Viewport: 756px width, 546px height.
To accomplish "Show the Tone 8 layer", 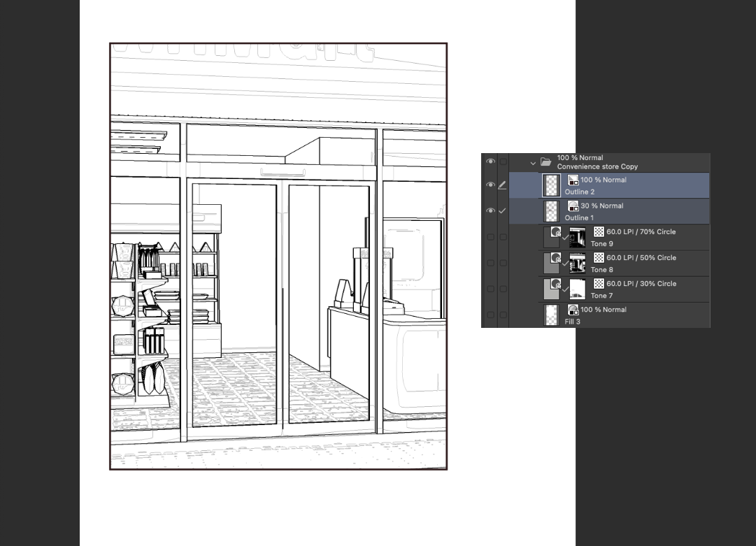I will pos(490,263).
